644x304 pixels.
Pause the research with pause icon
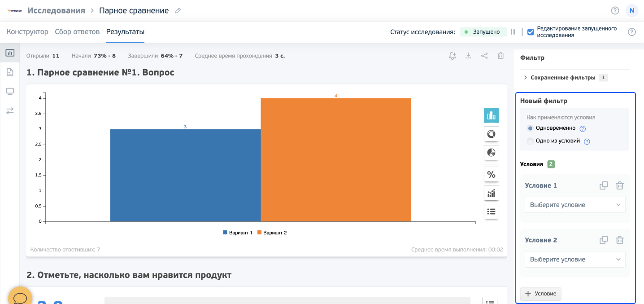[x=513, y=32]
